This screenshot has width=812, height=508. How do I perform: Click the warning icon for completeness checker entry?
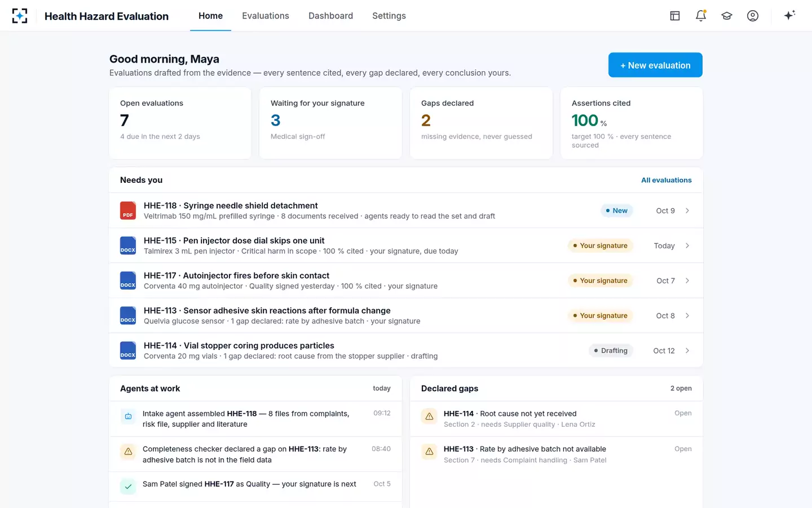(x=128, y=452)
